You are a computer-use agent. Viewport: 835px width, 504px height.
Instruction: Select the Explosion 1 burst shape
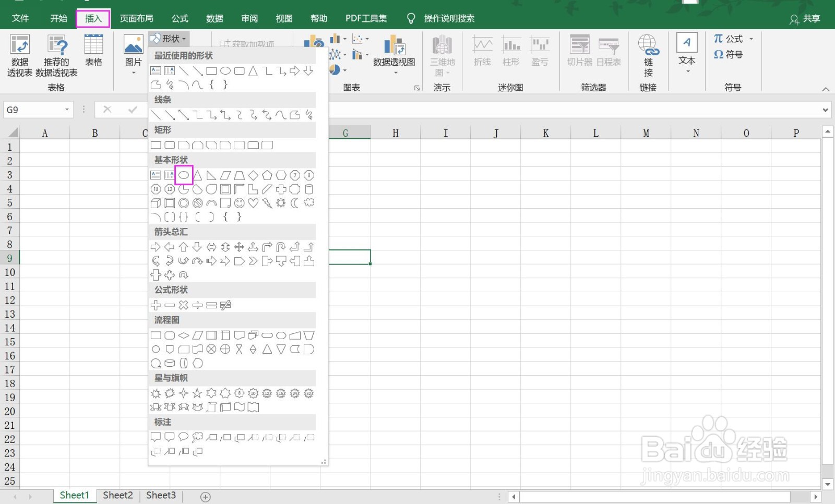pos(156,393)
